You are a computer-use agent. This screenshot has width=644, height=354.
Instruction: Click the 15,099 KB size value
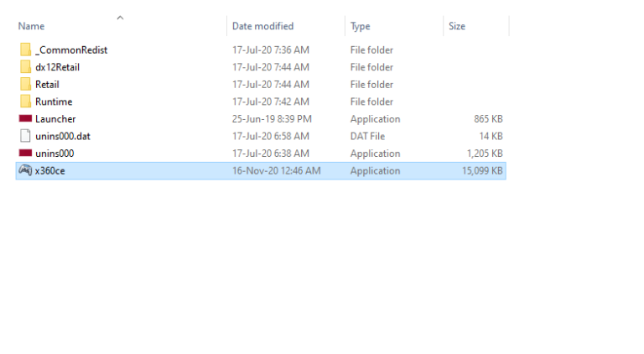point(483,170)
